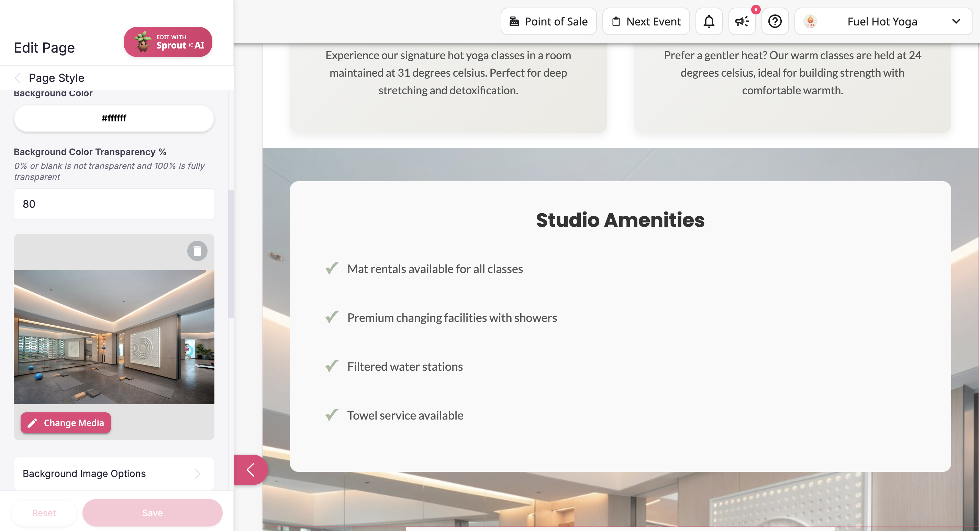Click 'Towel service available' text

pyautogui.click(x=405, y=415)
